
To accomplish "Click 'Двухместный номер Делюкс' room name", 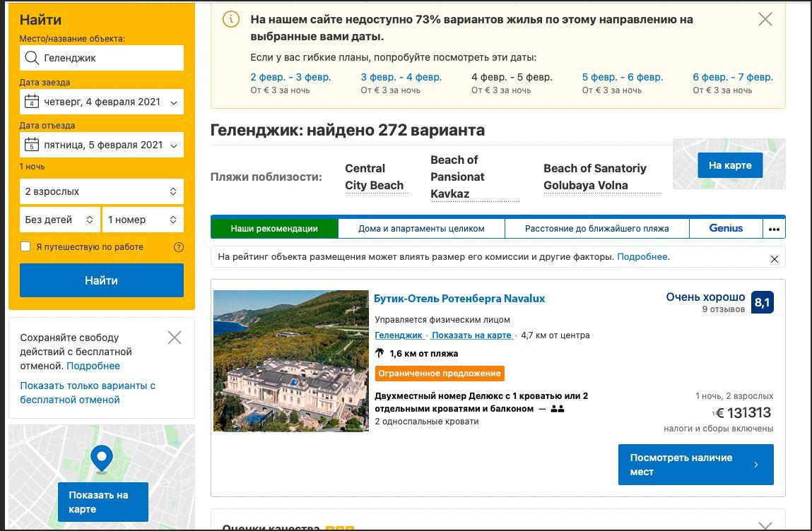I will pyautogui.click(x=481, y=402).
